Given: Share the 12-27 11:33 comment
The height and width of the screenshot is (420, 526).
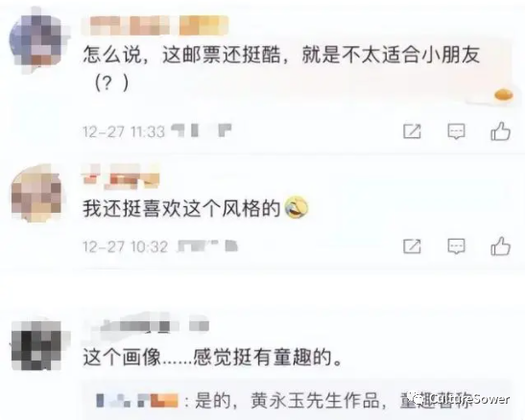Looking at the screenshot, I should tap(412, 131).
